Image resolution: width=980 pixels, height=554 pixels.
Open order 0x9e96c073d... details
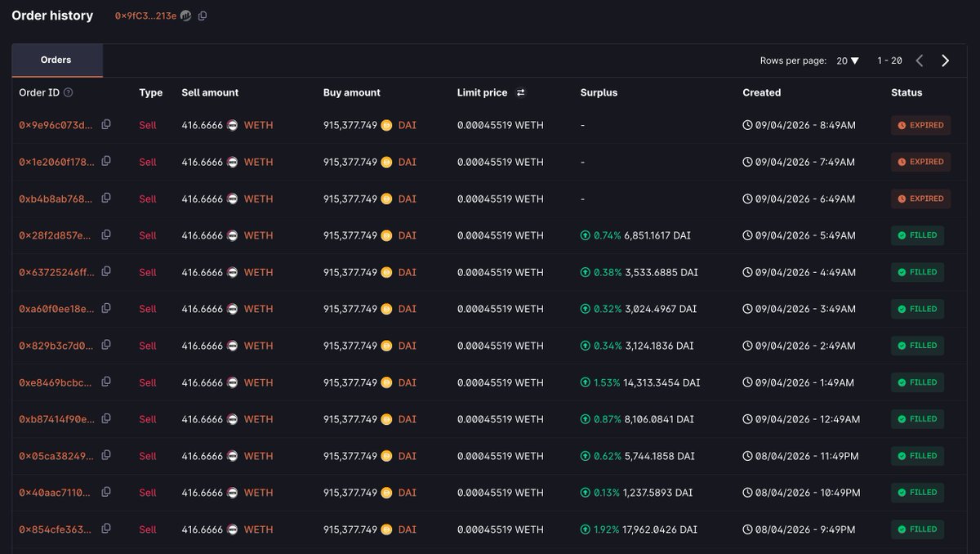(x=56, y=125)
